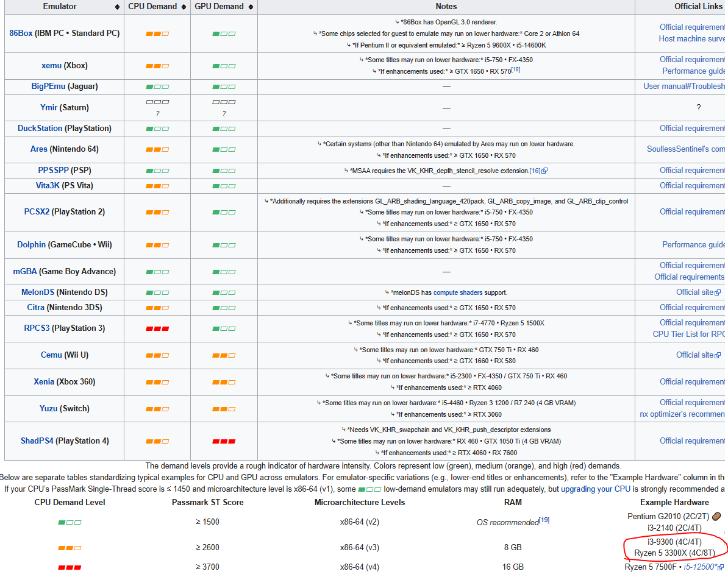Follow the 'compute shaders' link in MelonDS notes
728x577 pixels.
click(458, 292)
